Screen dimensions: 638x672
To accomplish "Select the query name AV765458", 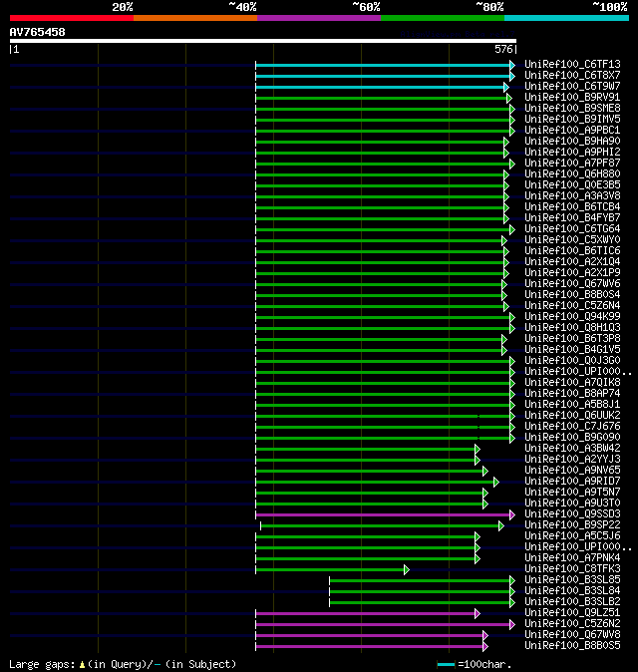I will click(37, 32).
